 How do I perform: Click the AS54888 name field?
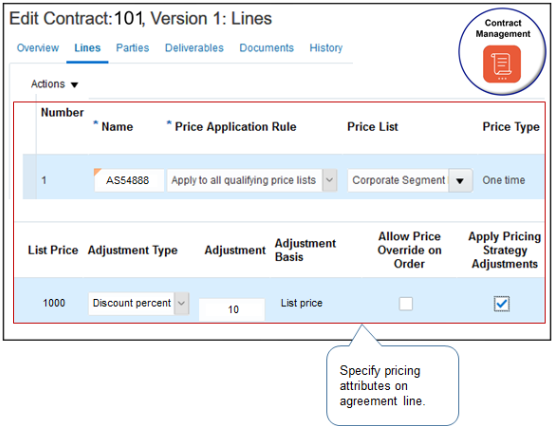coord(129,180)
